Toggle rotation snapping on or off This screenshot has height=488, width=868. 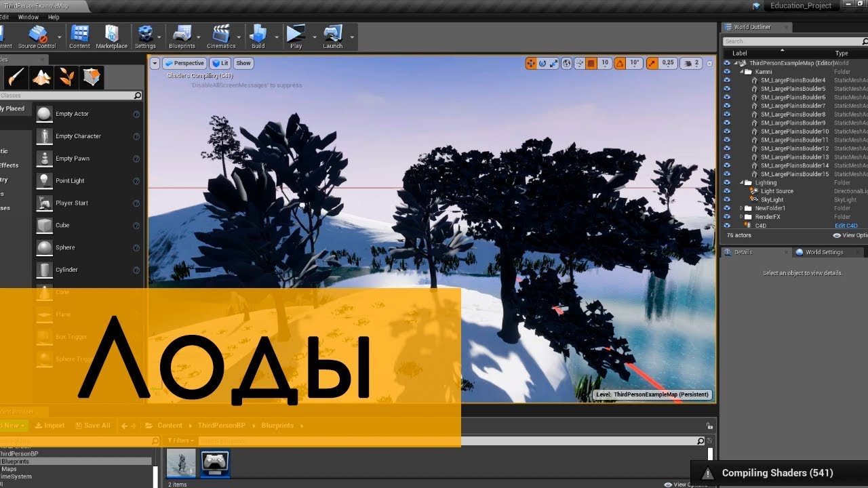click(x=620, y=63)
